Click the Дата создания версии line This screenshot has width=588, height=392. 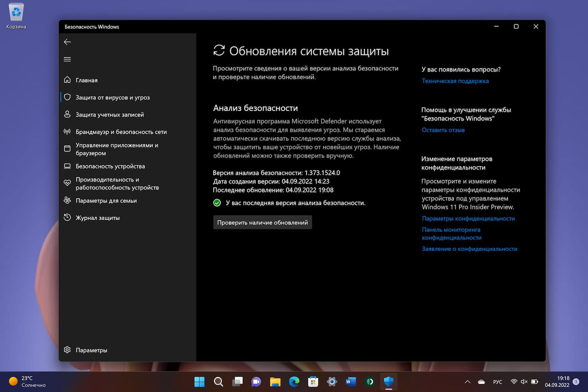click(271, 181)
